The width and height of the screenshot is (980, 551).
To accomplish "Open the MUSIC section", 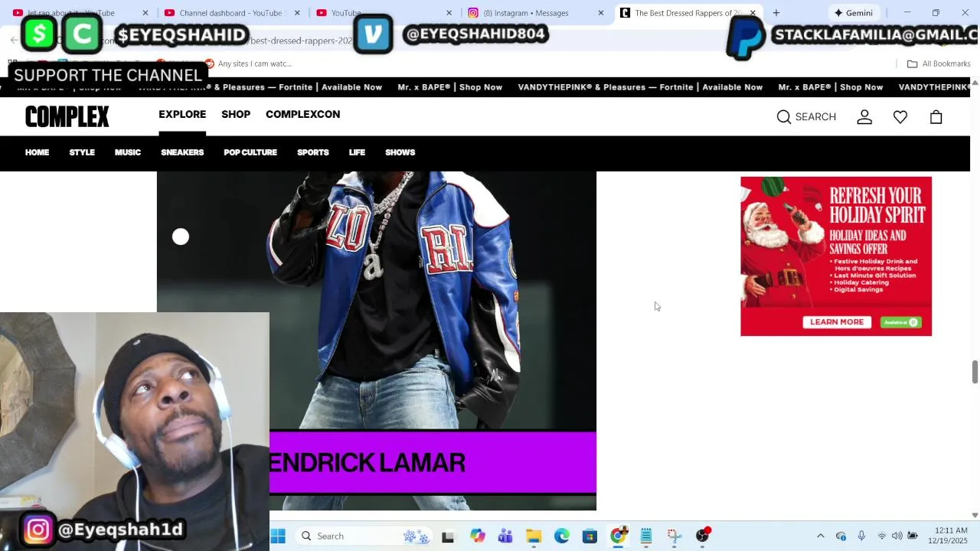I will click(x=128, y=152).
